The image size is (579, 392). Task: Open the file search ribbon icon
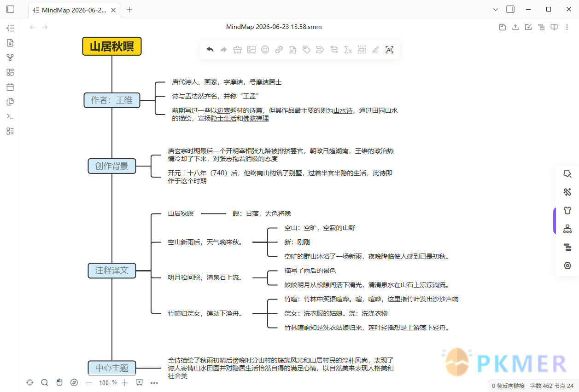pyautogui.click(x=10, y=43)
